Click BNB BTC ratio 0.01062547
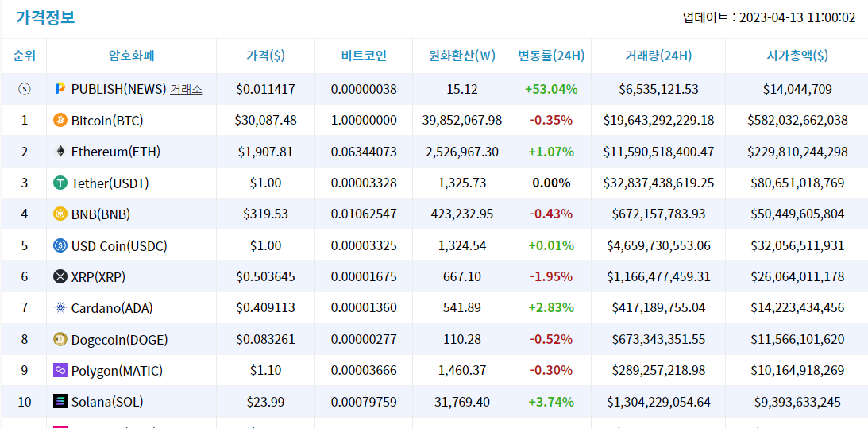Image resolution: width=868 pixels, height=428 pixels. [364, 214]
